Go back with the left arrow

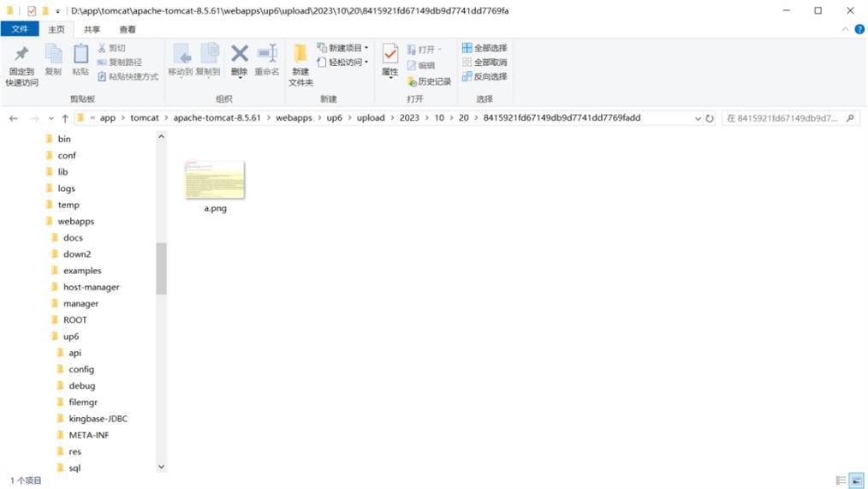coord(14,118)
